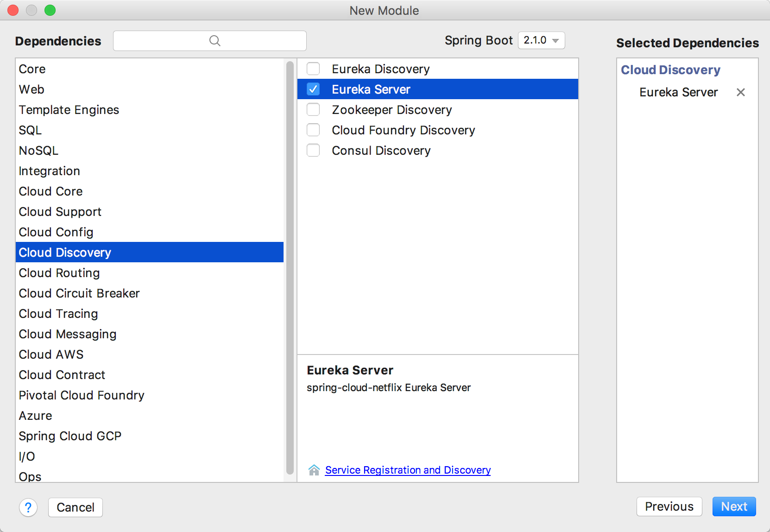Click the category list scrollbar

(x=290, y=268)
